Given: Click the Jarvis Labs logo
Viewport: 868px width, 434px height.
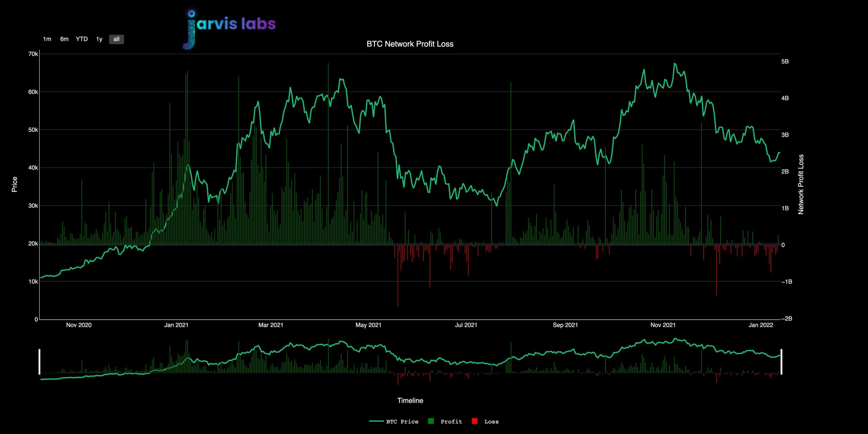Looking at the screenshot, I should [x=229, y=29].
